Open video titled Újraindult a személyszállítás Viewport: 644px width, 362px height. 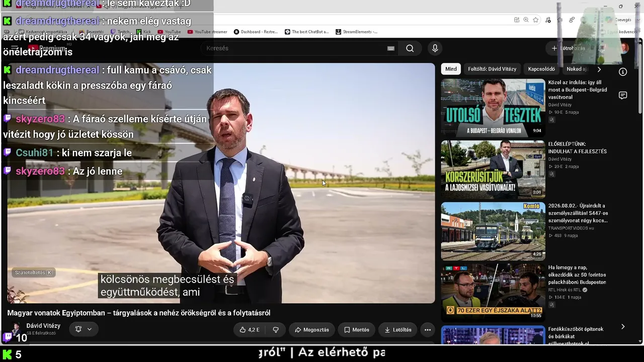578,213
